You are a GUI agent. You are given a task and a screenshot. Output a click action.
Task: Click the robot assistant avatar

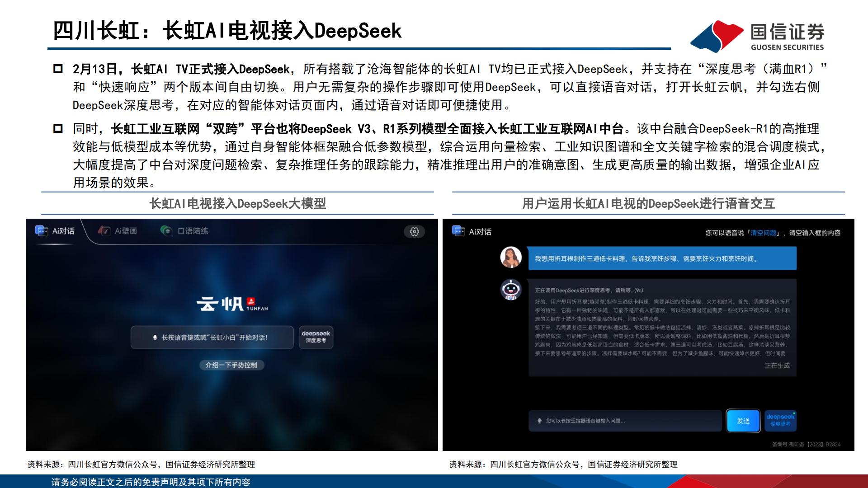511,290
